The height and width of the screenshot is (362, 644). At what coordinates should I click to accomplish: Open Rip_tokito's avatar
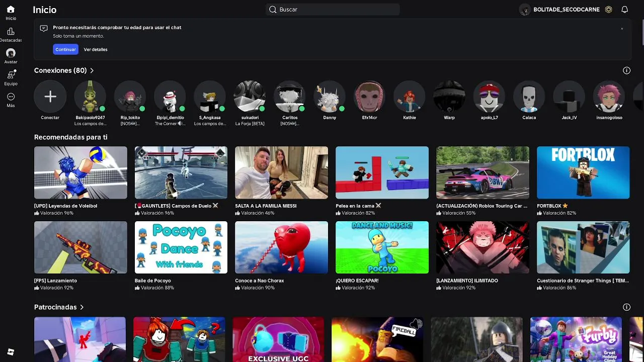pos(130,97)
